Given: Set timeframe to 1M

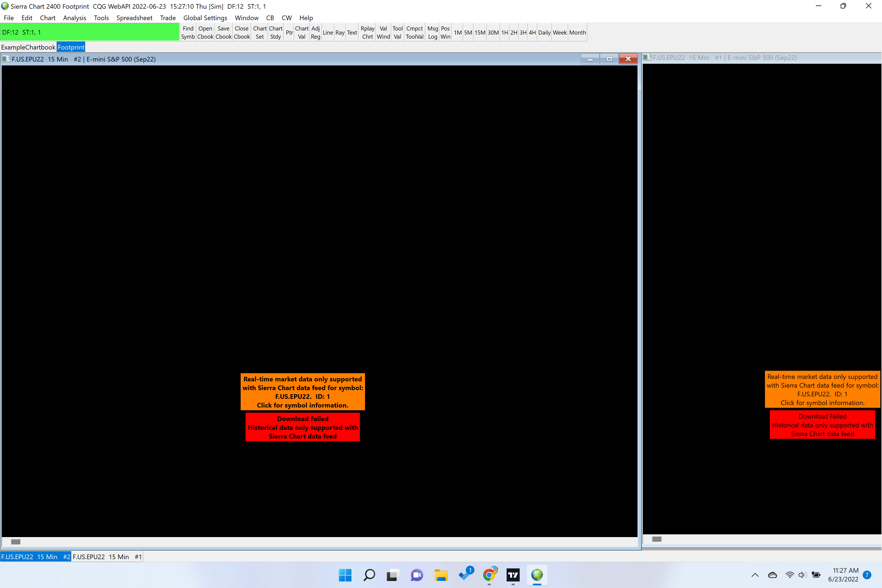Looking at the screenshot, I should click(x=458, y=32).
